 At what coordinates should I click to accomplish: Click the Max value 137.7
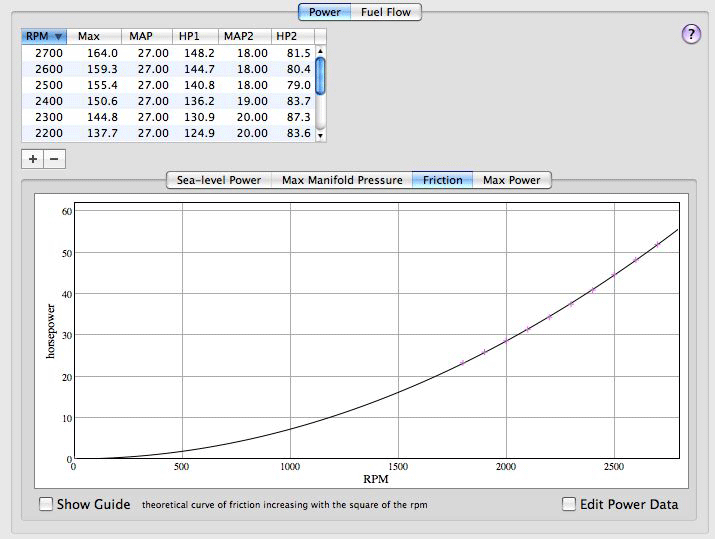point(102,133)
